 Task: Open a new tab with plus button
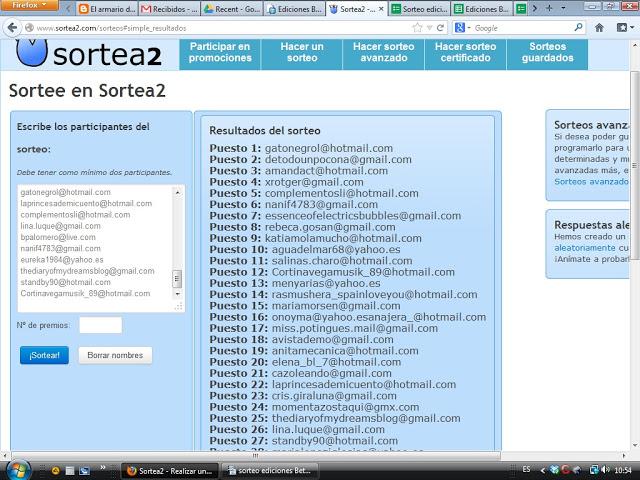(x=549, y=8)
